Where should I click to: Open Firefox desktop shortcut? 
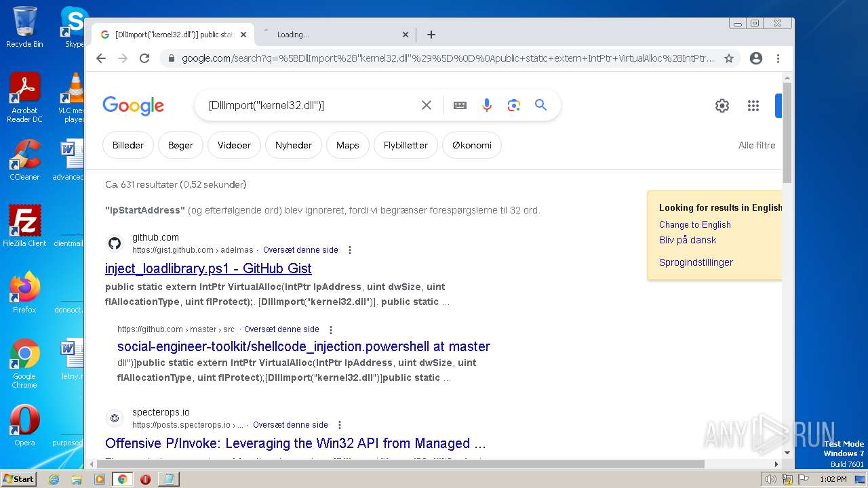(24, 293)
